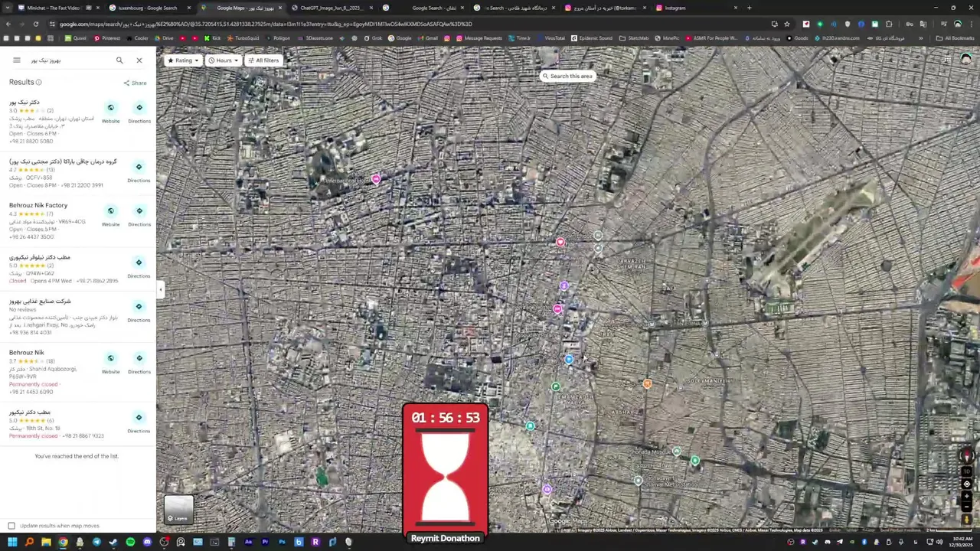This screenshot has height=551, width=980.
Task: Open the Google Maps hamburger menu
Action: (x=16, y=60)
